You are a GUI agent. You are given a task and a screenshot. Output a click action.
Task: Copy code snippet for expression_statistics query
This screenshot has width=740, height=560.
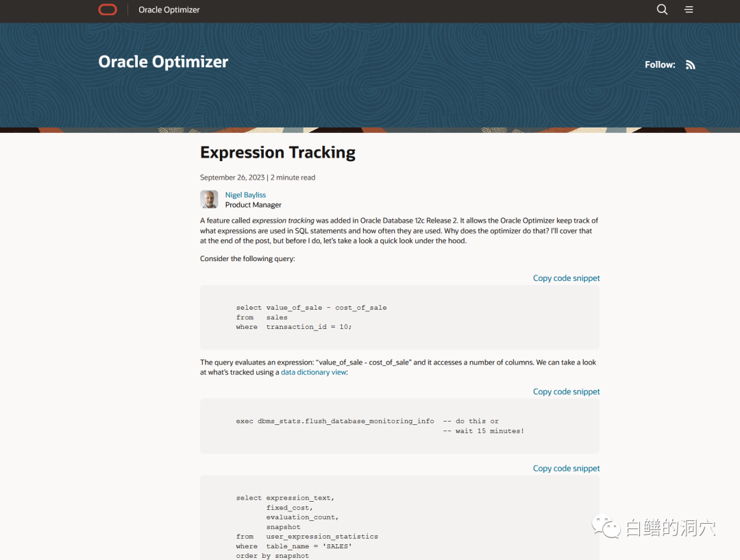[567, 468]
